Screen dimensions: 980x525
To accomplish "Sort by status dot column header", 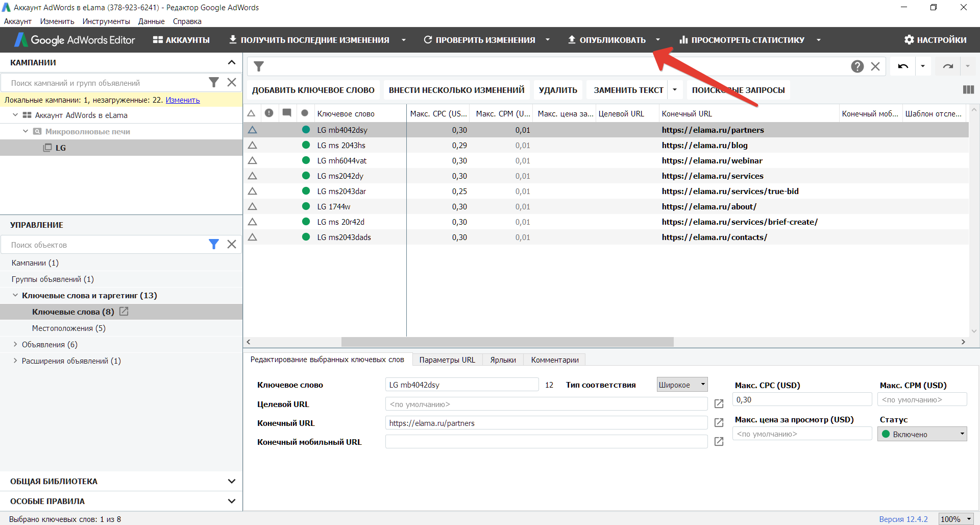I will tap(305, 113).
